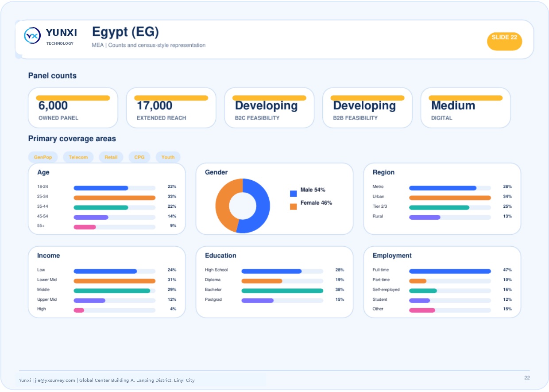The image size is (549, 392).
Task: Click the Education card heading
Action: point(220,256)
